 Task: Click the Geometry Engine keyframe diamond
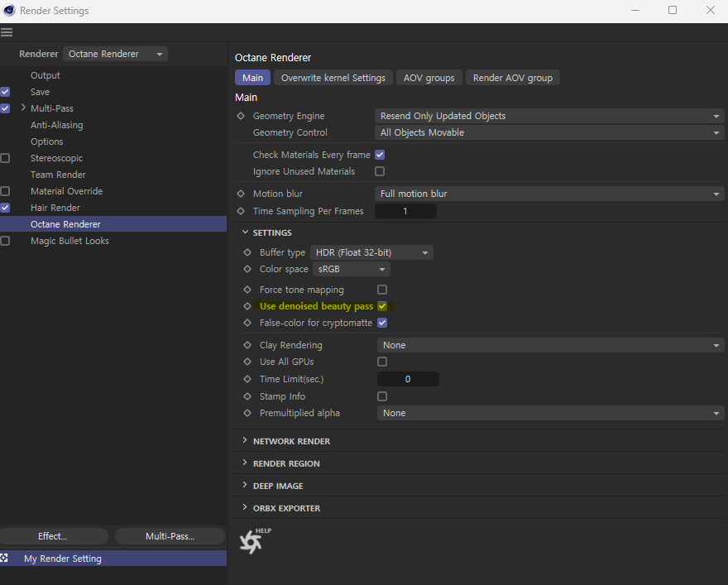[x=241, y=116]
